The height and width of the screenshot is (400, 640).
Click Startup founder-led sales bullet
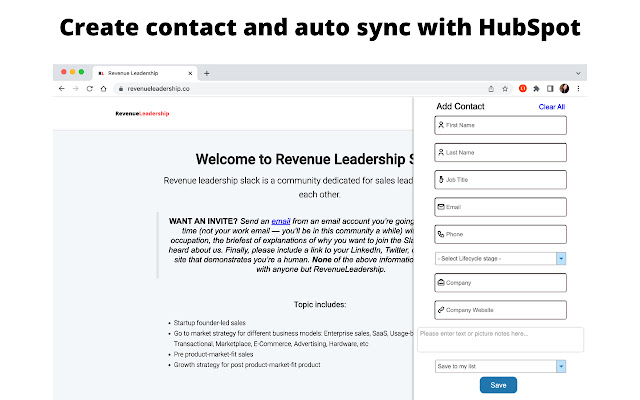[209, 322]
